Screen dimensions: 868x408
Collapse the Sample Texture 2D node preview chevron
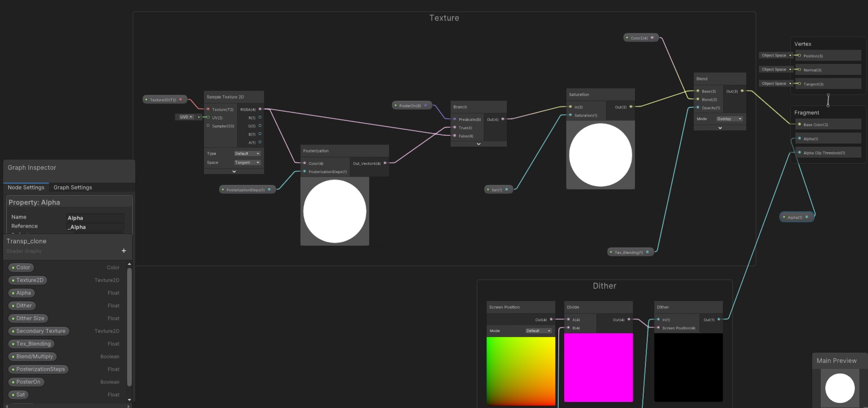click(234, 171)
